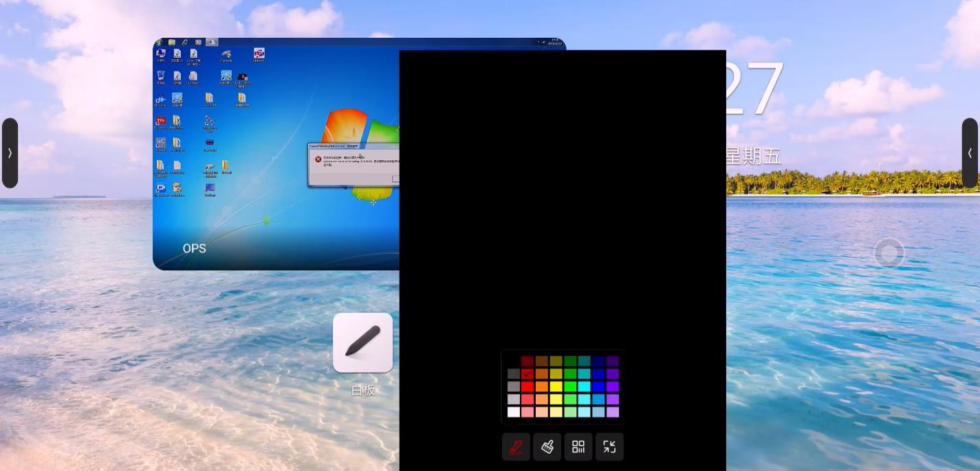Choose the cyan color swatch

[584, 386]
